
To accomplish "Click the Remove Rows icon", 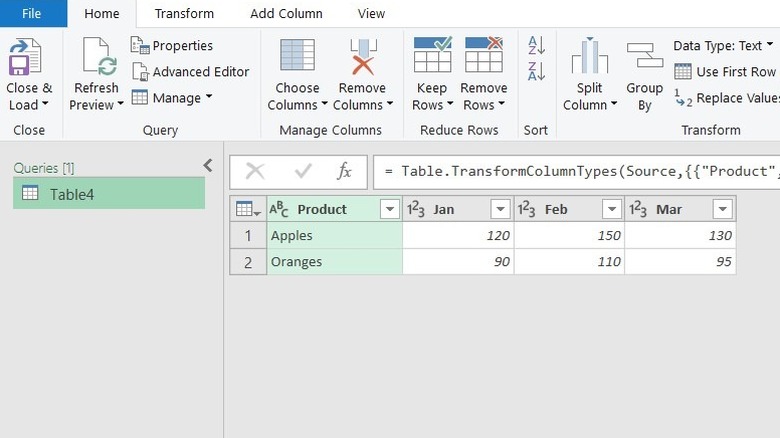I will point(484,54).
